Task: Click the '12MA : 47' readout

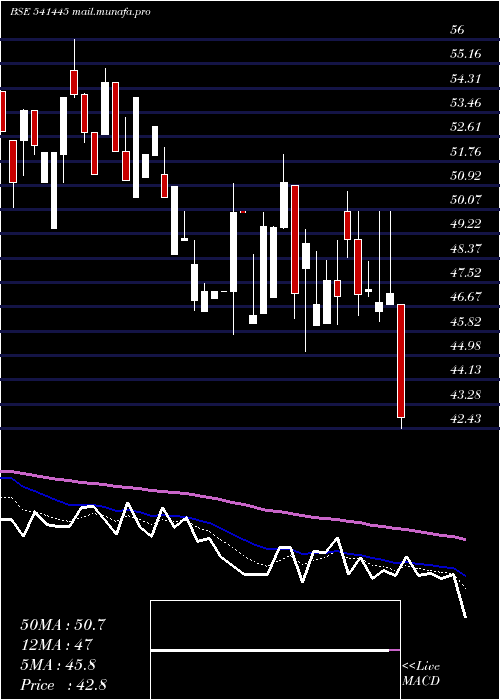Action: pos(56,645)
